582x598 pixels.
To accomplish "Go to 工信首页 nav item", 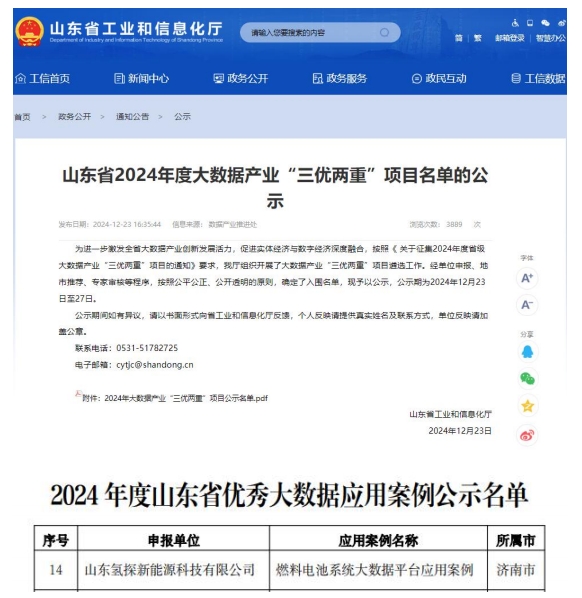I will click(42, 79).
